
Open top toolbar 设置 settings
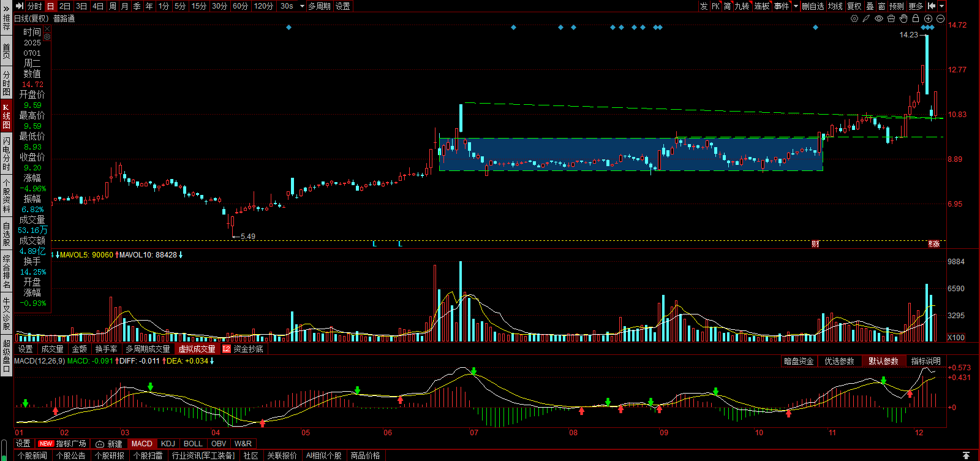coord(343,6)
